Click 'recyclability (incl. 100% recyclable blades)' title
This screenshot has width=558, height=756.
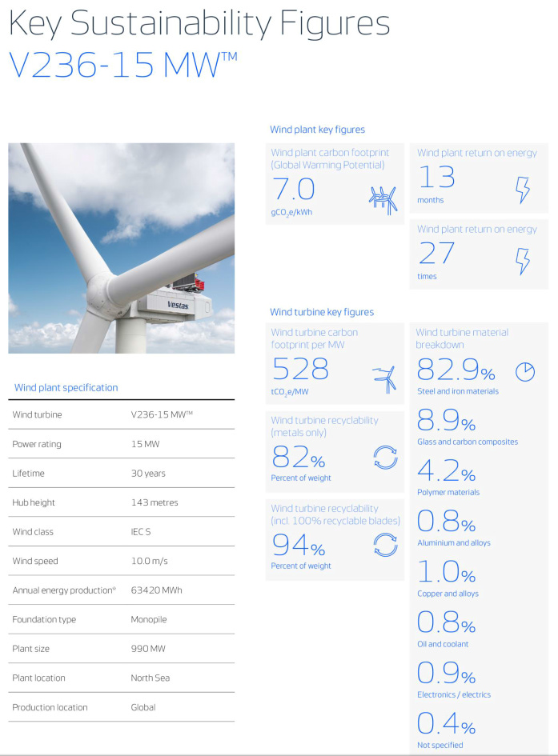point(335,514)
